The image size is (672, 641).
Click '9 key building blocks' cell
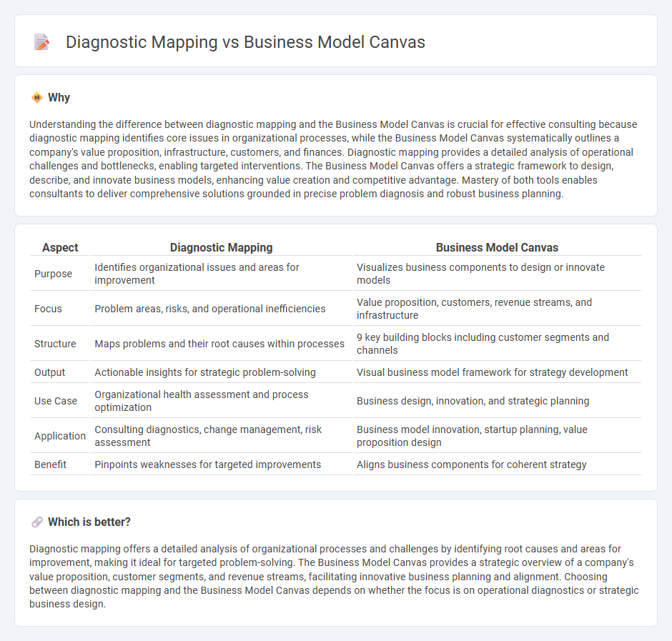pos(497,344)
